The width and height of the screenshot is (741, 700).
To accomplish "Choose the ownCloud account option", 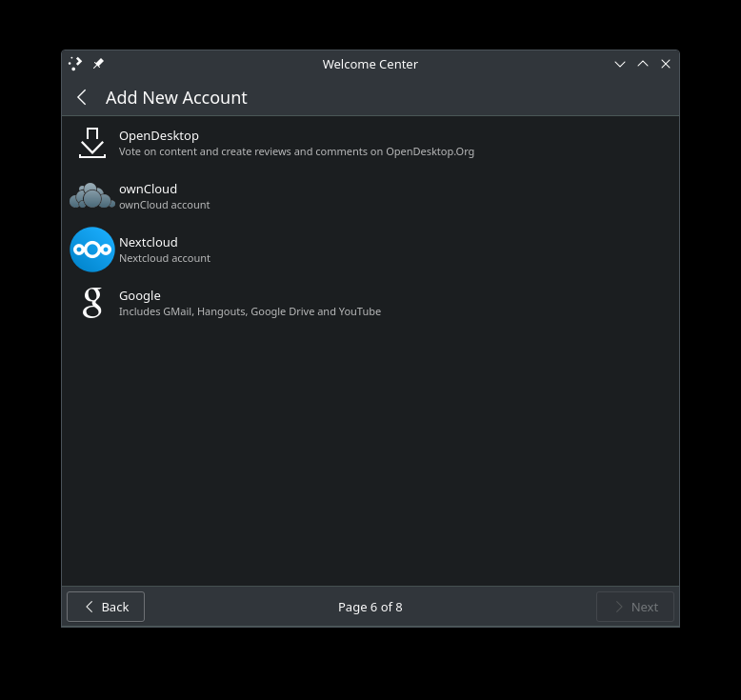I will (370, 196).
